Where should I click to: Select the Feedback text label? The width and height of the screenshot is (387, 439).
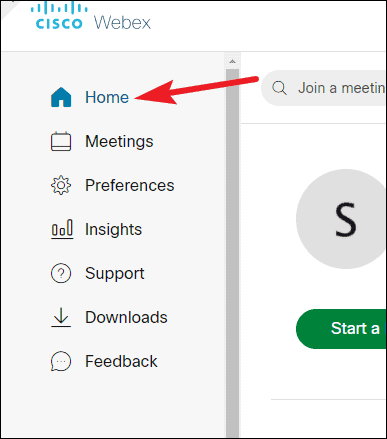pos(121,361)
